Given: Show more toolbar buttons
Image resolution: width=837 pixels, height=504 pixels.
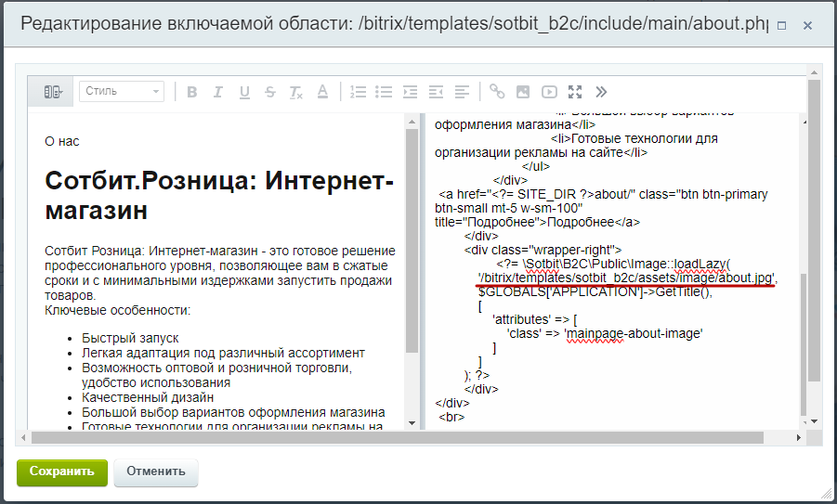Looking at the screenshot, I should coord(601,92).
